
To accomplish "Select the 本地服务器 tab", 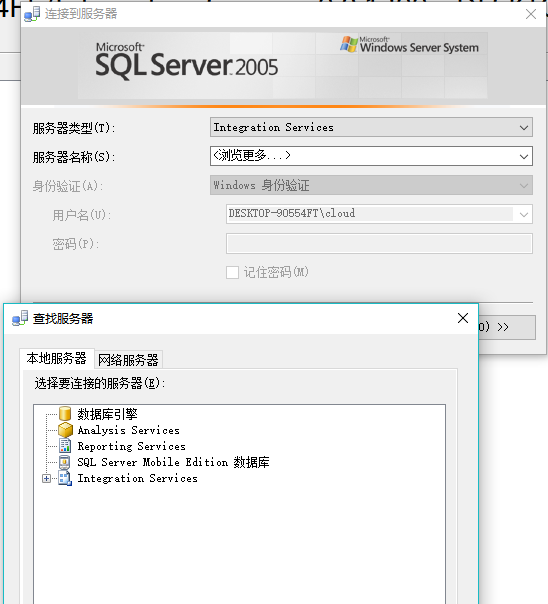I will click(x=57, y=359).
